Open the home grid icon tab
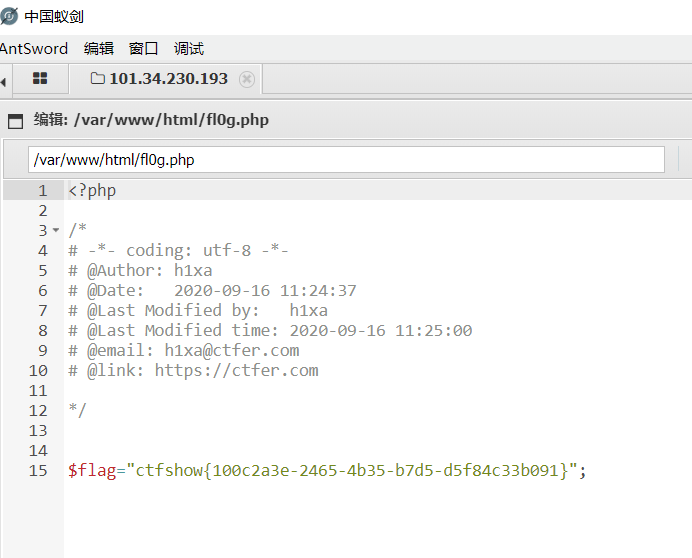The width and height of the screenshot is (692, 558). (40, 78)
